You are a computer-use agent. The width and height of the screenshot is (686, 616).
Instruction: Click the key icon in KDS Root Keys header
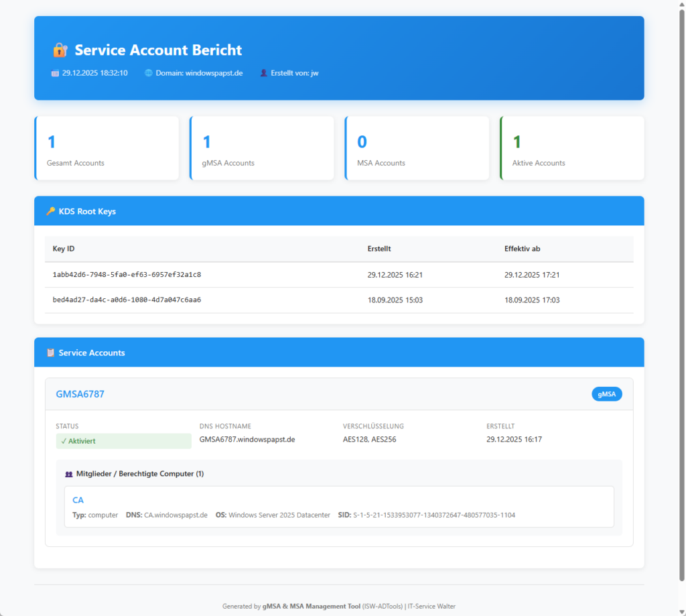51,210
